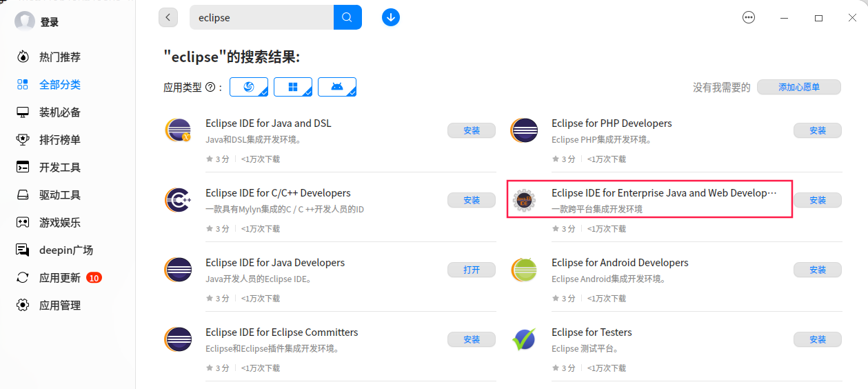Click green checkmark Eclipse for Testers icon
This screenshot has height=389, width=868.
click(x=524, y=339)
